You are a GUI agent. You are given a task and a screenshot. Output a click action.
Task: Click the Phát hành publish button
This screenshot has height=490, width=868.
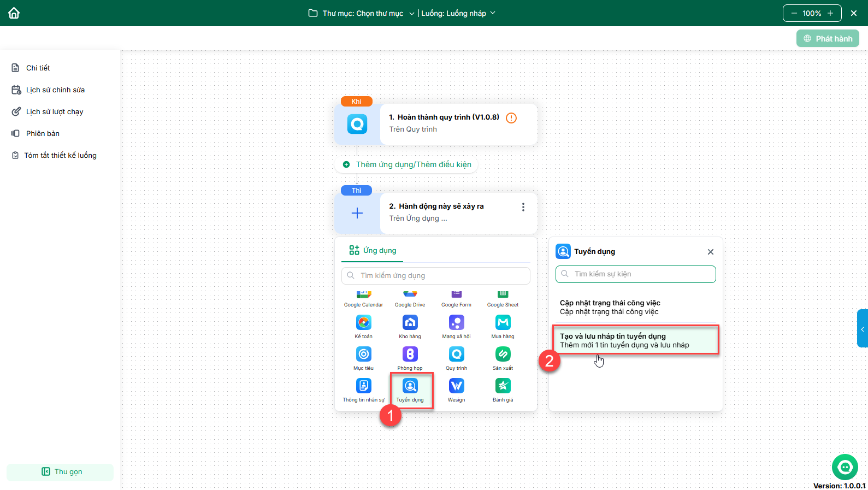tap(828, 39)
